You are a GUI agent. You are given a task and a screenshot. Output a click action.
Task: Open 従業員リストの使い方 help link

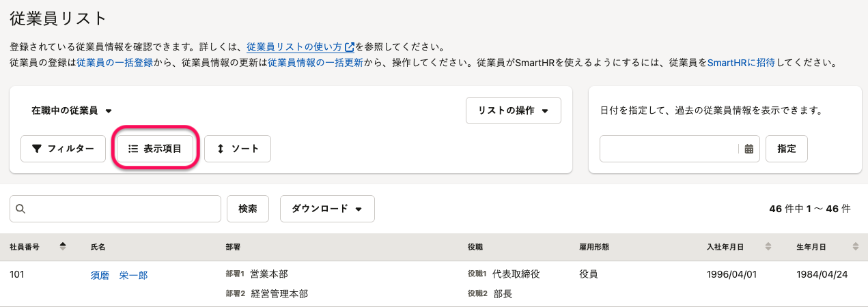[x=300, y=48]
